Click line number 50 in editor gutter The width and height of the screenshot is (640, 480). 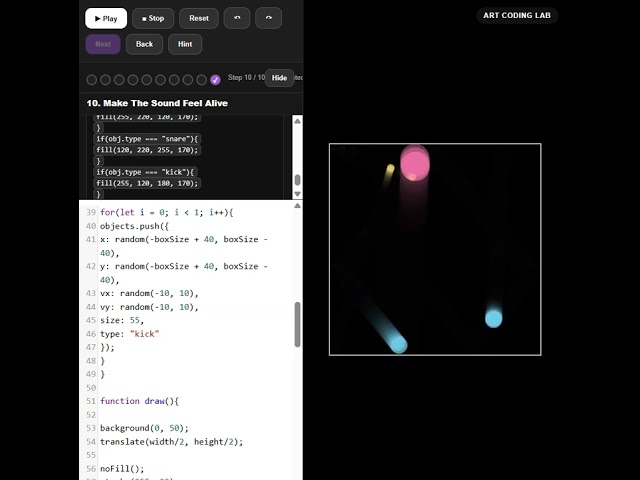[91, 388]
